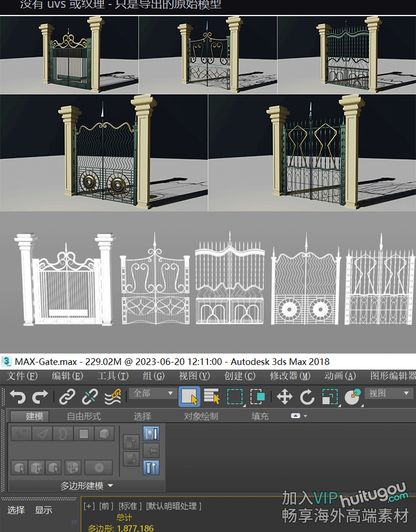Select the Link tool (chain icon)
Screen dimensions: 416x532
click(x=67, y=396)
